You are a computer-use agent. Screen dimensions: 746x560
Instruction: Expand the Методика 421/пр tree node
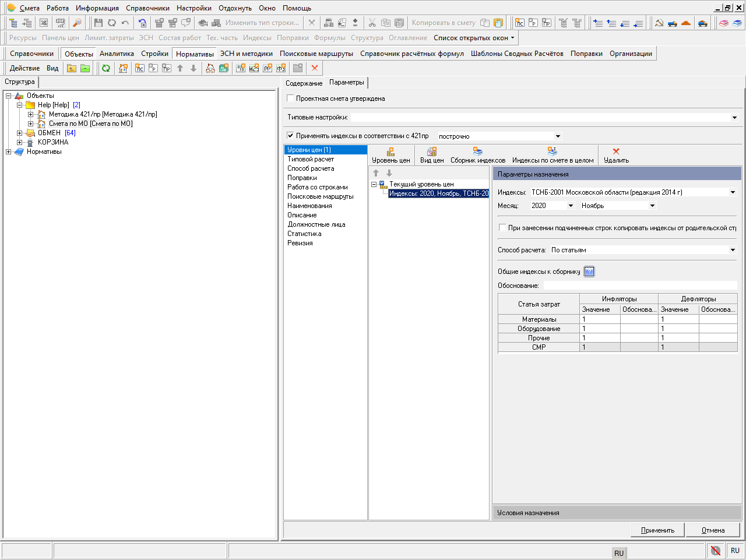pyautogui.click(x=30, y=114)
